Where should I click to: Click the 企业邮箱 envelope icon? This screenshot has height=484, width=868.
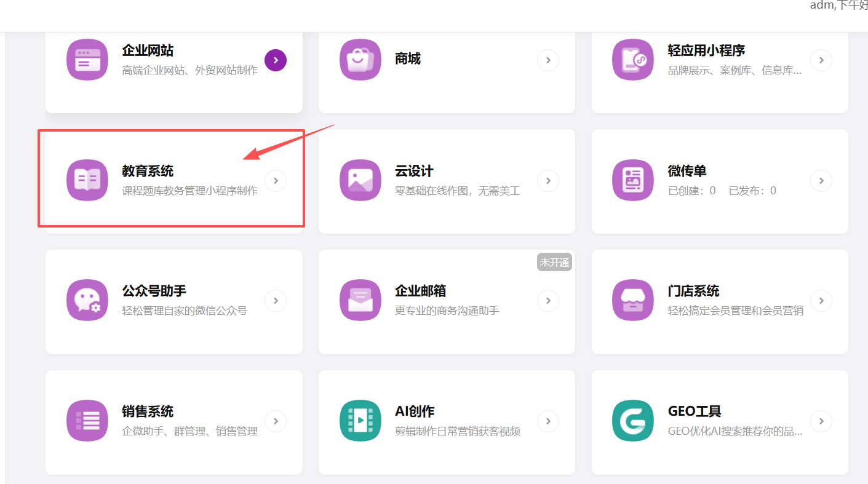pos(360,300)
